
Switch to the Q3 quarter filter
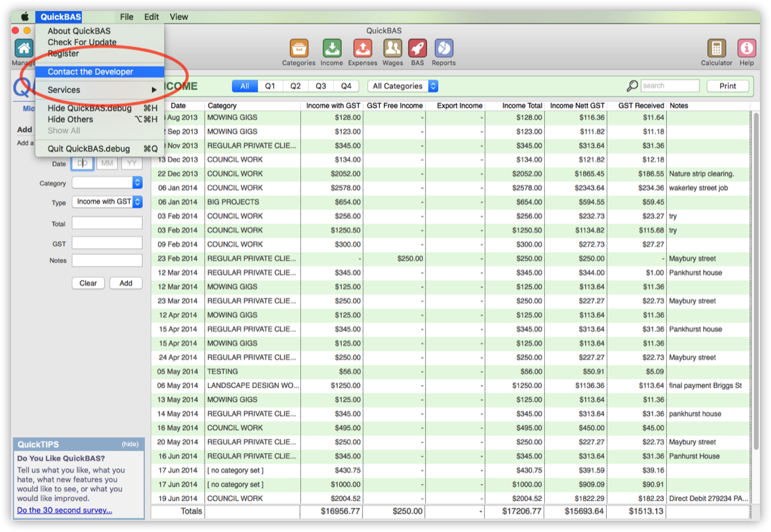click(x=320, y=87)
